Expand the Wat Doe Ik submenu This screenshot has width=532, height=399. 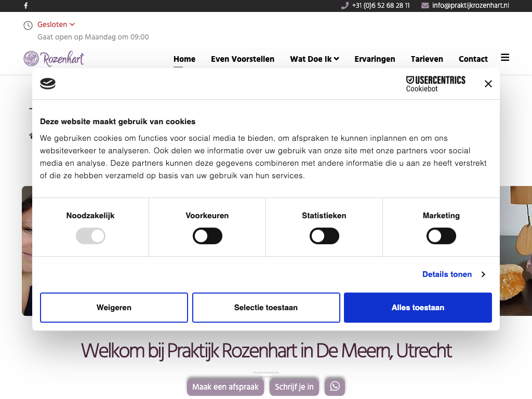click(x=314, y=59)
